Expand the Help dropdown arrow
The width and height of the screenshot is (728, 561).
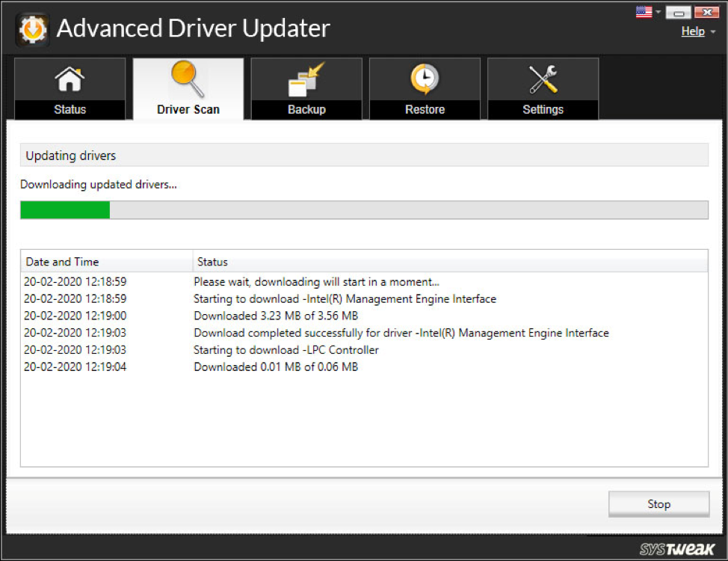tap(713, 32)
